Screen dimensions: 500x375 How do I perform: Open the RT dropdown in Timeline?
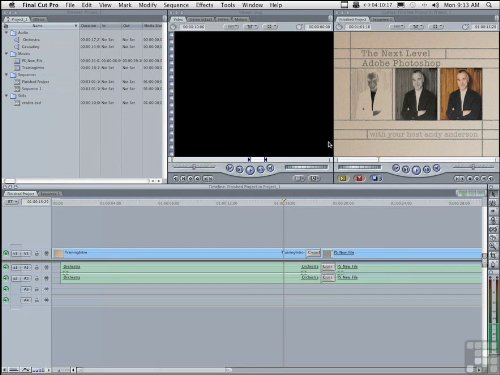point(11,202)
